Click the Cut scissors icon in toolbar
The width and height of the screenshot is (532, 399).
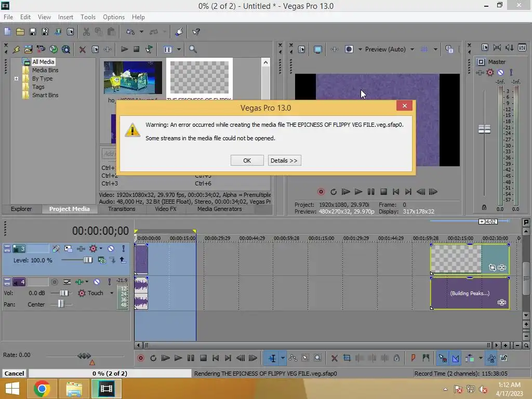(86, 32)
